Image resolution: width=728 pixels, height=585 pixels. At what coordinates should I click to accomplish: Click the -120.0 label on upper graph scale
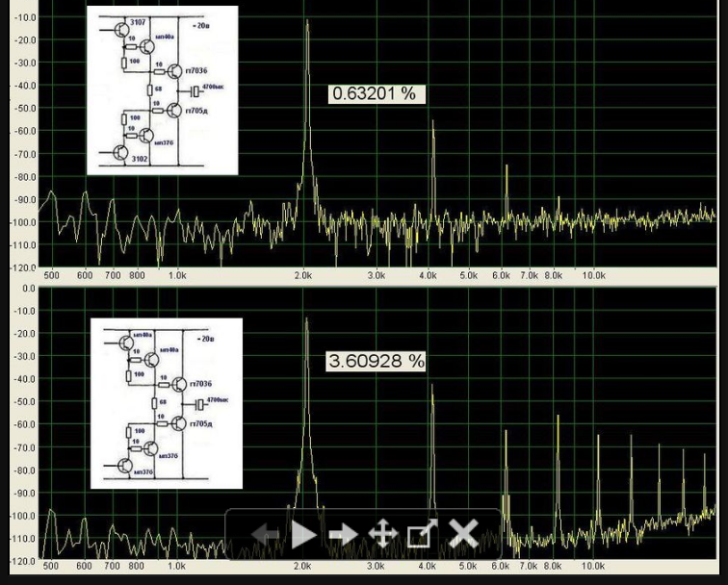(24, 267)
